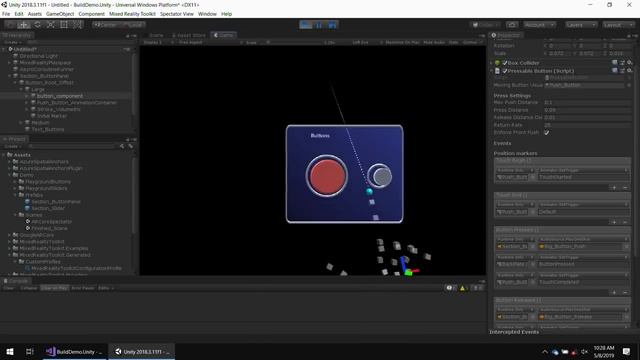Image resolution: width=640 pixels, height=360 pixels.
Task: Toggle Console warning messages filter icon
Action: click(x=463, y=288)
